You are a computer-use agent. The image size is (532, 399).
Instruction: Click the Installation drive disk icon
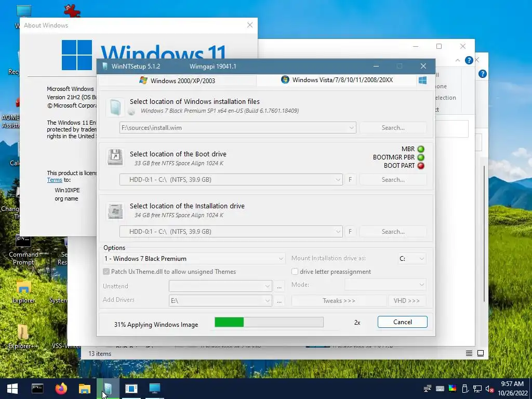pyautogui.click(x=115, y=211)
